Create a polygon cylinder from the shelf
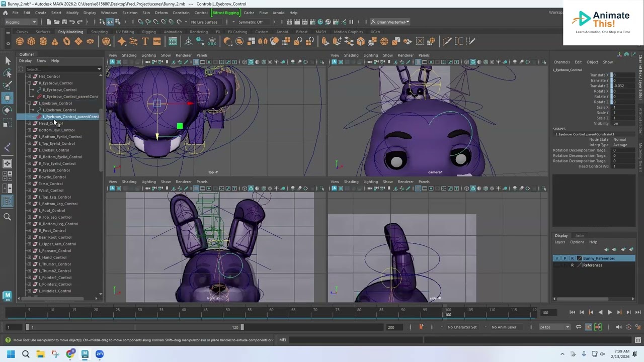644x362 pixels. pos(43,41)
